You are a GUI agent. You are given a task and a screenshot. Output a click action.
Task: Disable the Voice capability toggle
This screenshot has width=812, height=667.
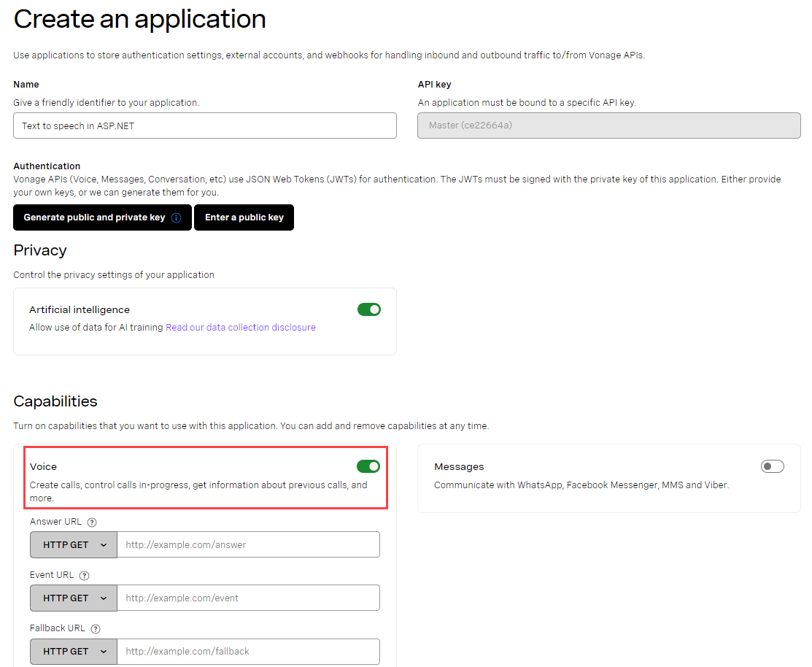coord(368,466)
